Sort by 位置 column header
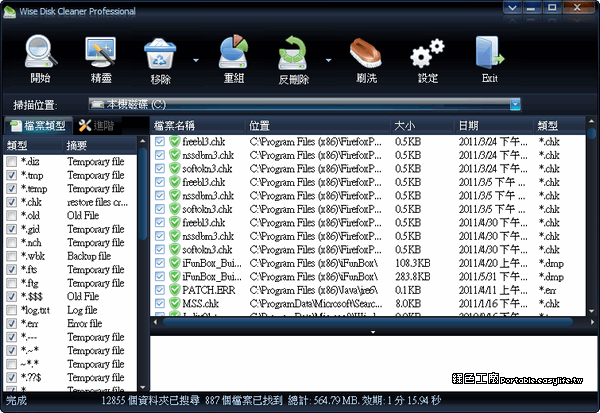 coord(318,126)
